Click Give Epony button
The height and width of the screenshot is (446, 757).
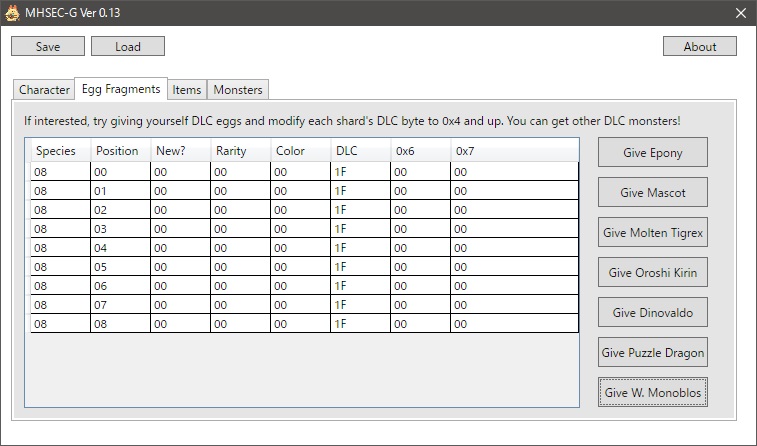pyautogui.click(x=653, y=153)
